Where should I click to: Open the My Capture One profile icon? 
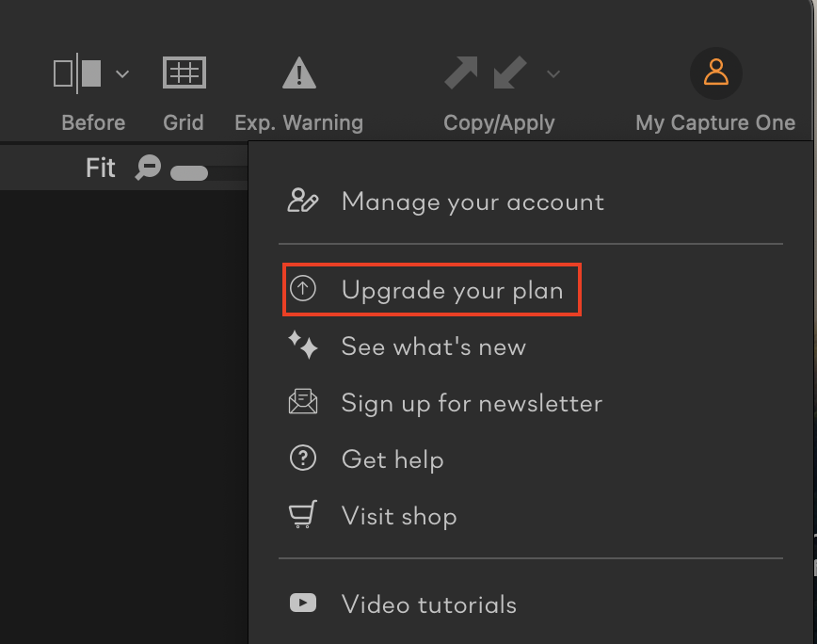coord(716,72)
